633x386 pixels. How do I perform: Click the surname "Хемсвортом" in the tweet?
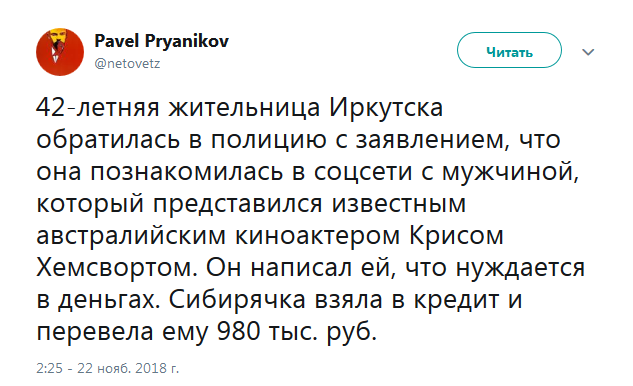click(x=117, y=268)
